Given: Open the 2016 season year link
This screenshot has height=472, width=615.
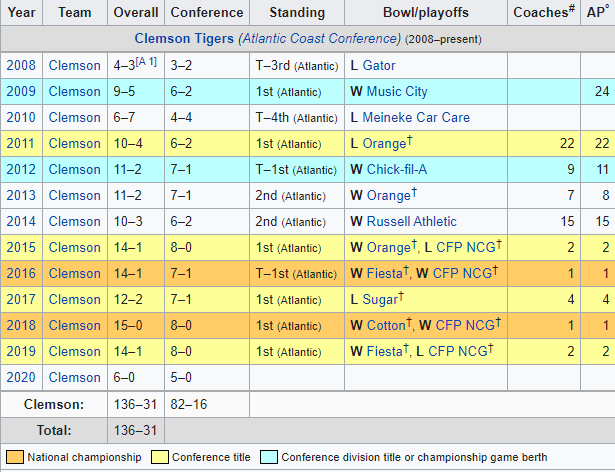Looking at the screenshot, I should click(x=21, y=273).
